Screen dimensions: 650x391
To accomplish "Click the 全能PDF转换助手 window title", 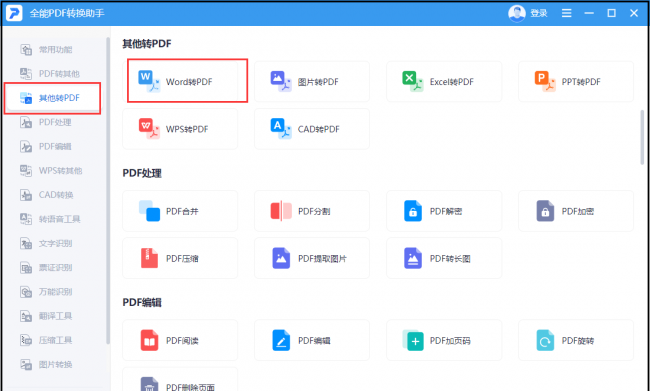I will click(67, 13).
